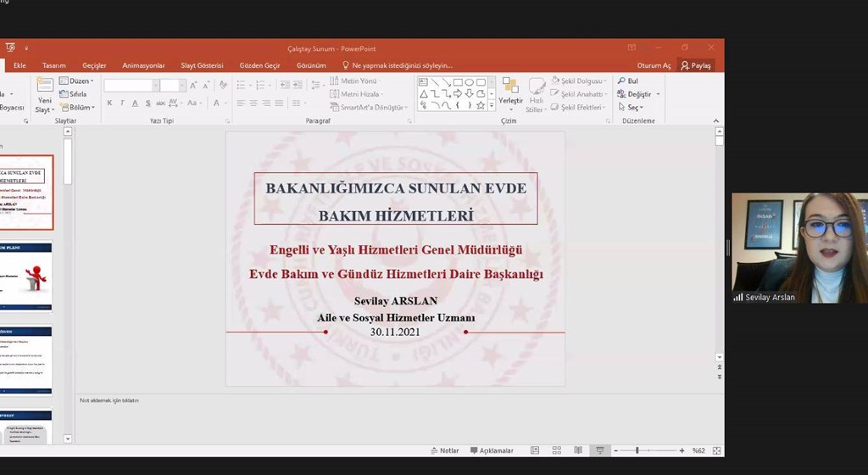This screenshot has width=868, height=475.
Task: Align text right
Action: pyautogui.click(x=266, y=103)
